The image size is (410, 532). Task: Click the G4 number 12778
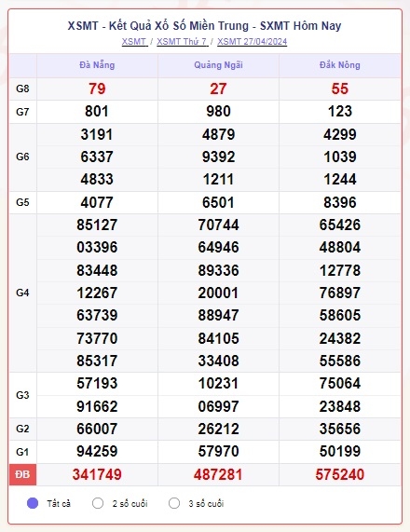pos(340,270)
